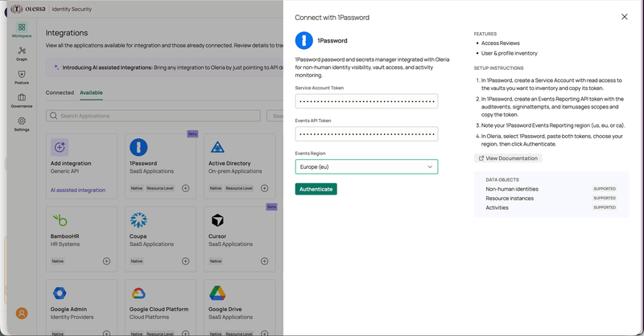
Task: Click the Google Drive card logo
Action: [217, 293]
